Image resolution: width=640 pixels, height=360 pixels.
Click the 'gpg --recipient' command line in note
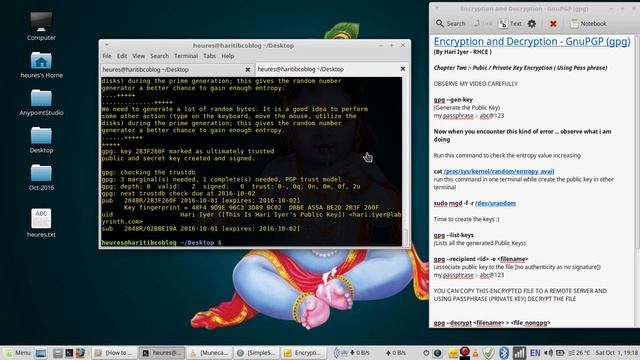click(481, 259)
